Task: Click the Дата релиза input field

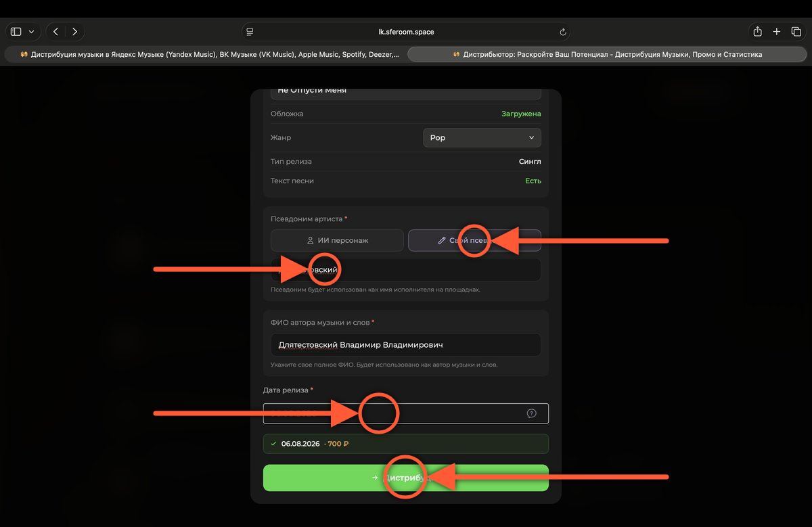Action: [x=406, y=413]
